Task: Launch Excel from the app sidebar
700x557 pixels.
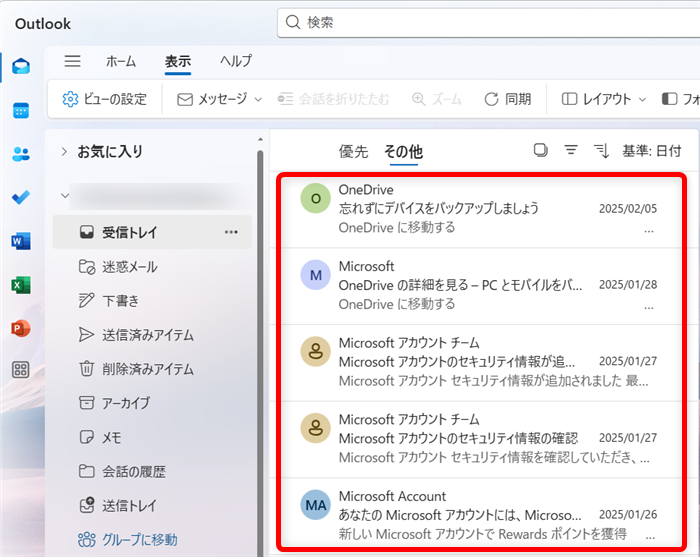Action: pos(21,285)
